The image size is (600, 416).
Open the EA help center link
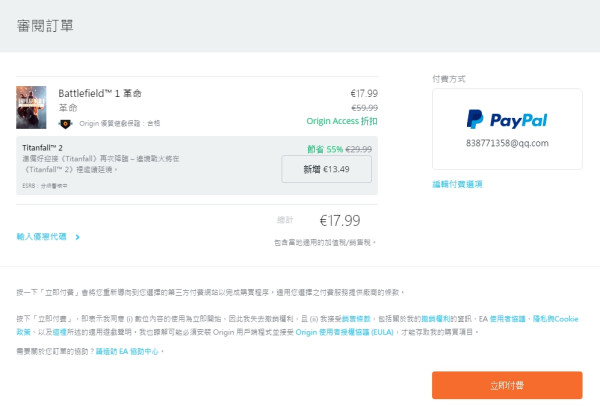pyautogui.click(x=126, y=352)
